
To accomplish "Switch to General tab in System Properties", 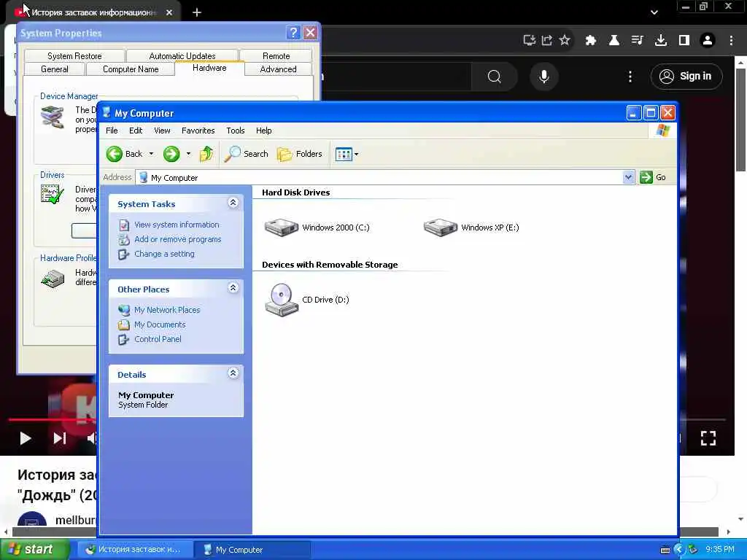I will click(54, 69).
